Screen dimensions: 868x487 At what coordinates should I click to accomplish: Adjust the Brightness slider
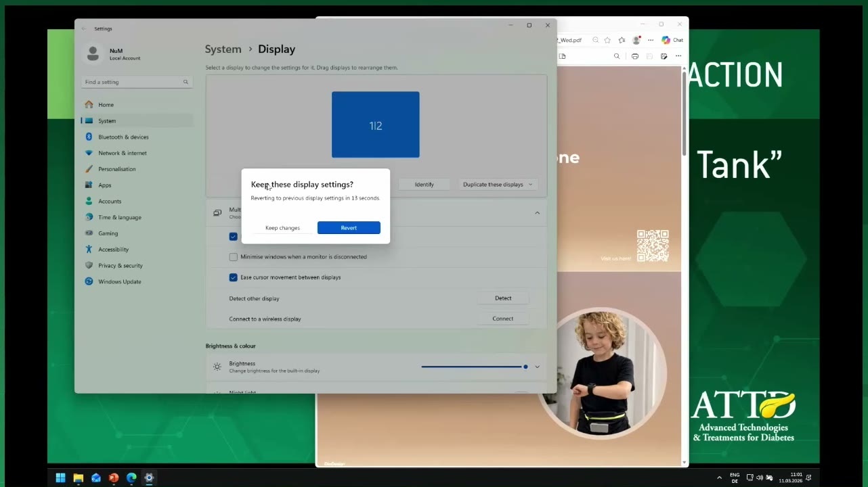pyautogui.click(x=473, y=367)
